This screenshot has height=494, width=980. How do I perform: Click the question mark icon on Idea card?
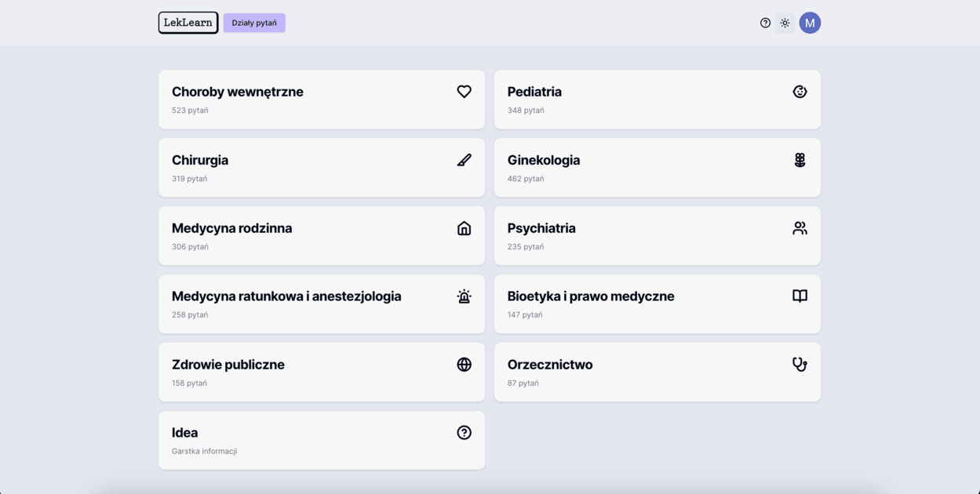point(464,432)
